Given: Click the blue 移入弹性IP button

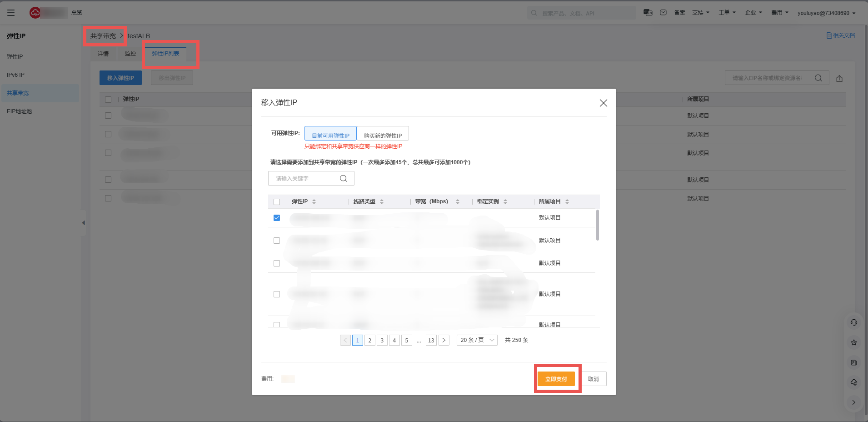Looking at the screenshot, I should 120,78.
